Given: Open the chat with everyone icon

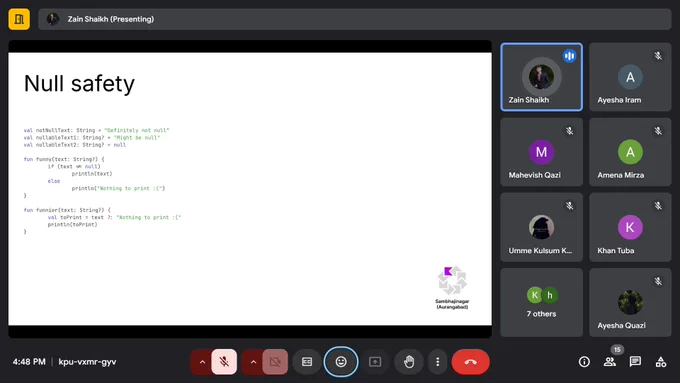Looking at the screenshot, I should (635, 361).
